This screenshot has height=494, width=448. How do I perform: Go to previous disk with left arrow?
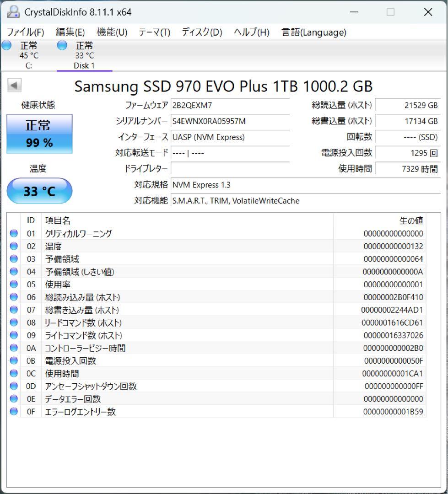(x=15, y=85)
